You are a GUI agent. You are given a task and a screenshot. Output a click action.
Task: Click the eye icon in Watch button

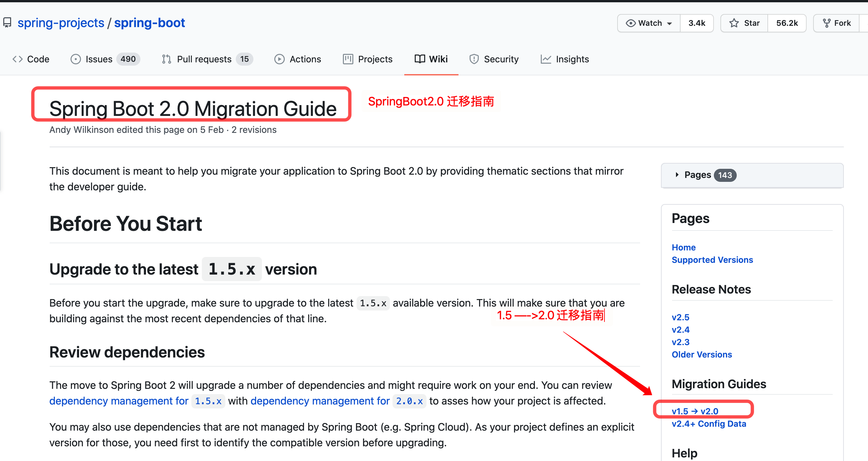(x=631, y=23)
